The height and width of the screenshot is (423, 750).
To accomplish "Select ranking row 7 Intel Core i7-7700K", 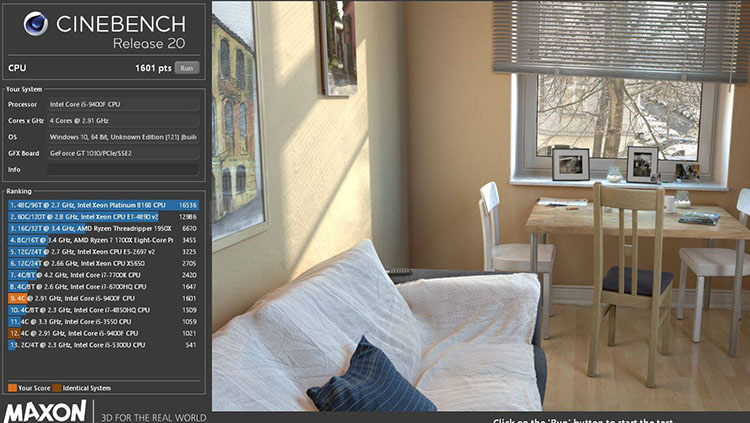I will pyautogui.click(x=103, y=275).
